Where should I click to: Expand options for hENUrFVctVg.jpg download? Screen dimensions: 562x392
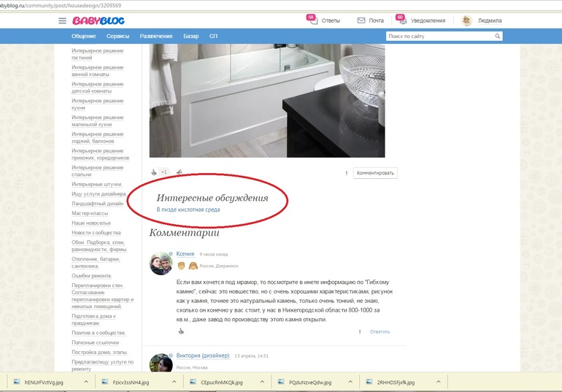coord(85,382)
